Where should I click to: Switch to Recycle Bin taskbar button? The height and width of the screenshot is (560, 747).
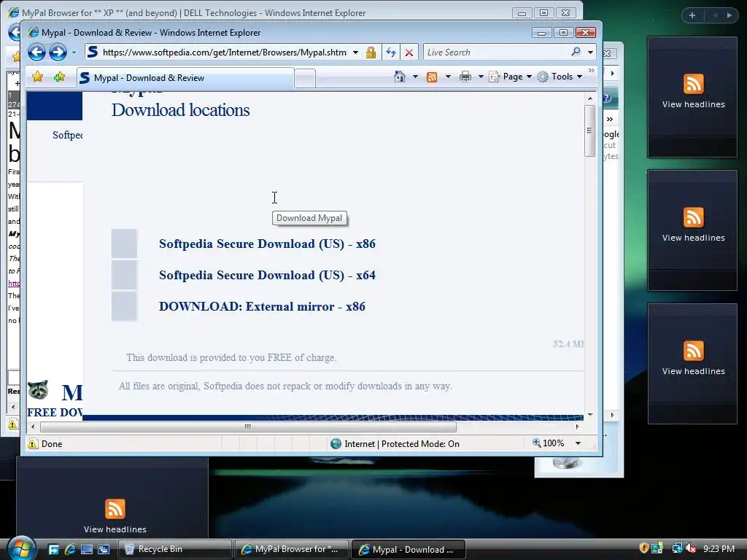174,549
